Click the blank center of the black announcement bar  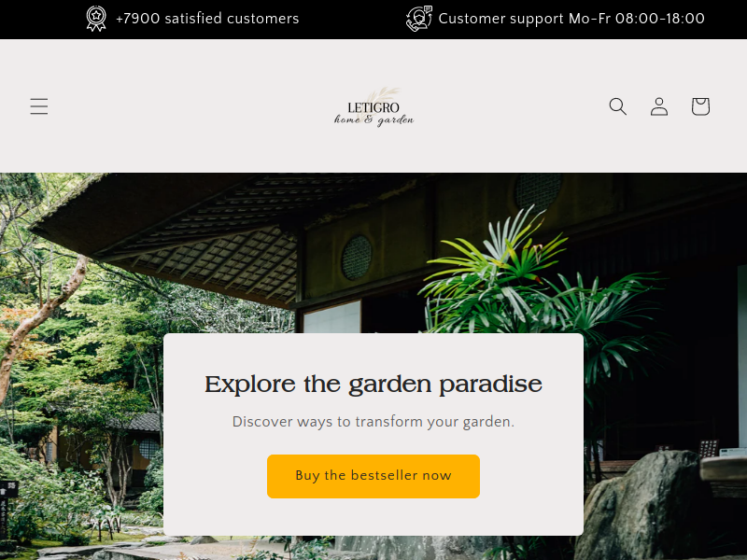[x=353, y=19]
